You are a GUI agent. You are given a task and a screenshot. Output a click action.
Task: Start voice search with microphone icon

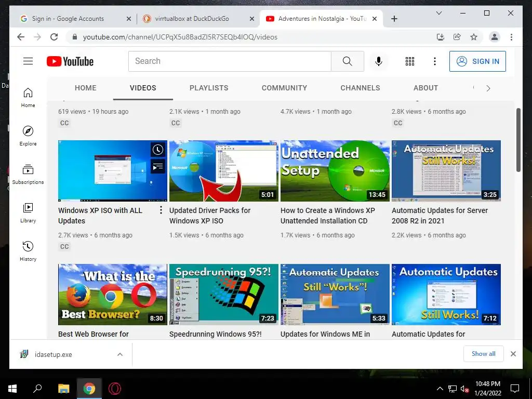[379, 61]
